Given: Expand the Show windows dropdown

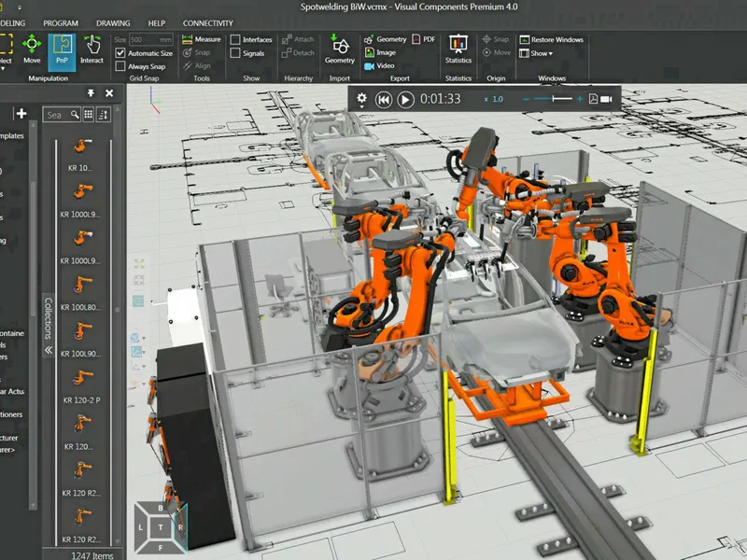Looking at the screenshot, I should click(542, 53).
